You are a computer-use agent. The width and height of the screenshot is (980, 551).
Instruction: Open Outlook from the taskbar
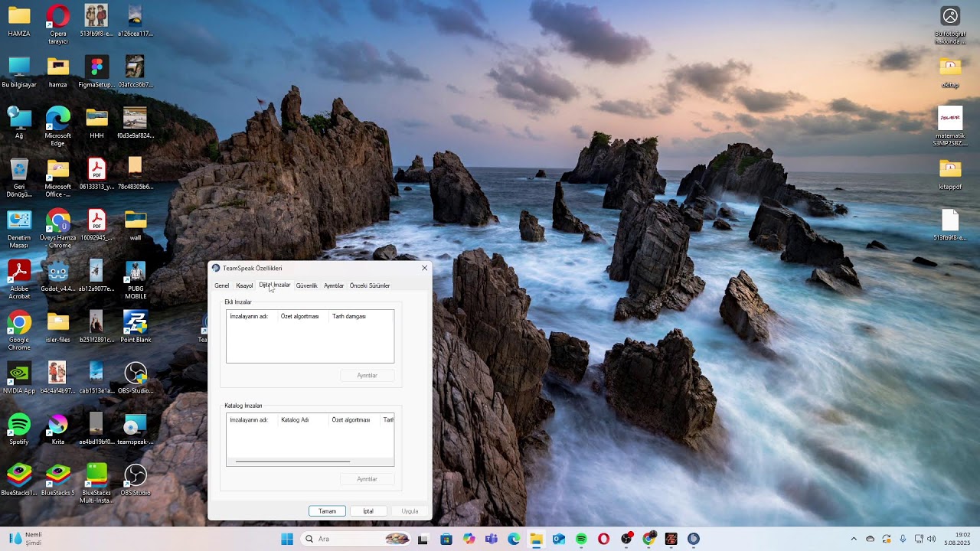coord(559,539)
